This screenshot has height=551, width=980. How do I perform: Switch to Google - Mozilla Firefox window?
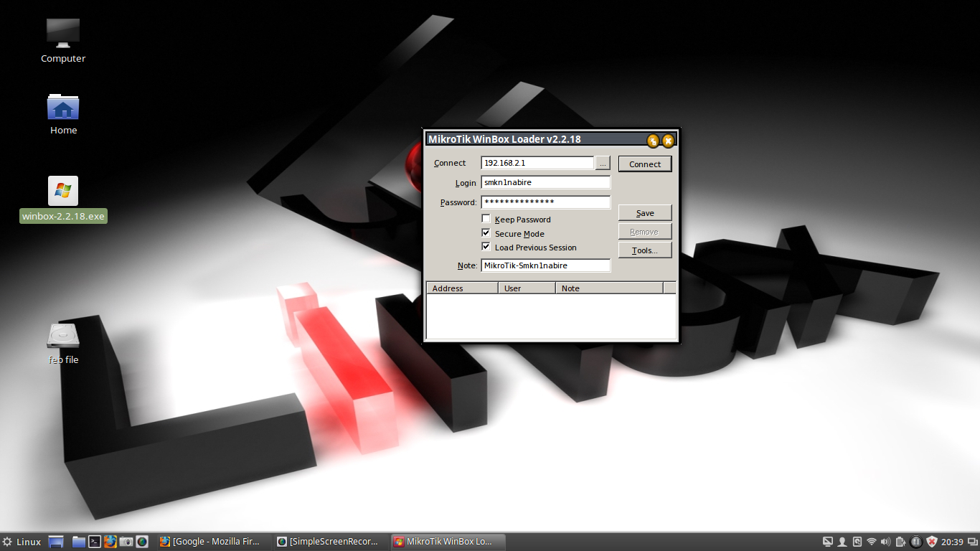pyautogui.click(x=213, y=542)
